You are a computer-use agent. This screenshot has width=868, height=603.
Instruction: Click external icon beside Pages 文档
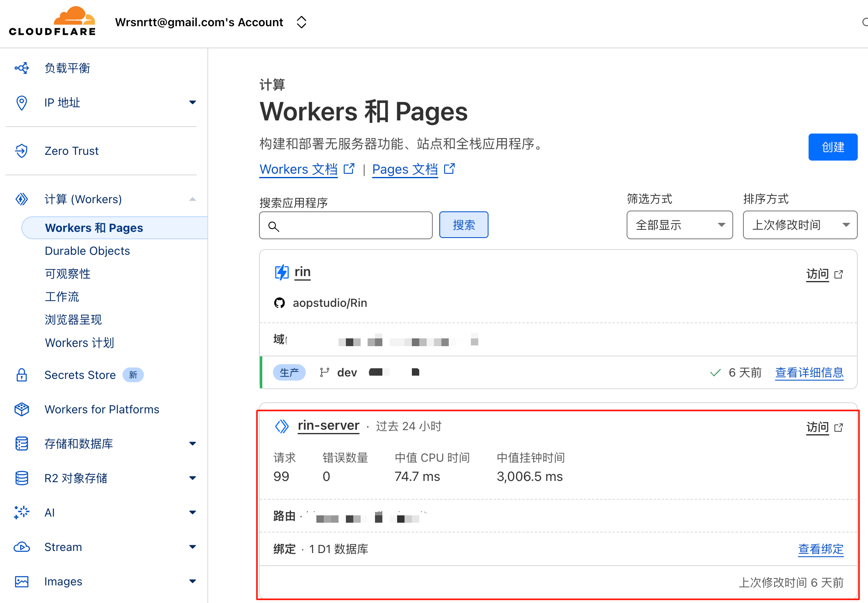pyautogui.click(x=450, y=168)
